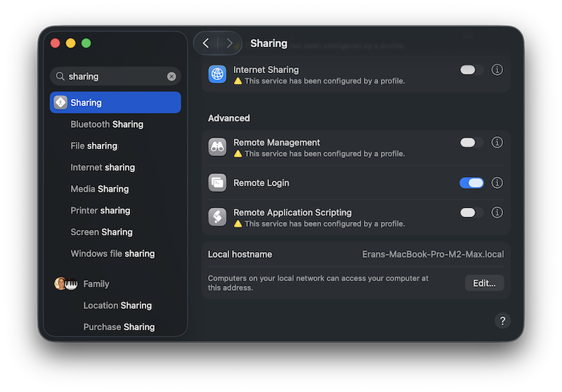Open info for Internet Sharing

click(497, 70)
